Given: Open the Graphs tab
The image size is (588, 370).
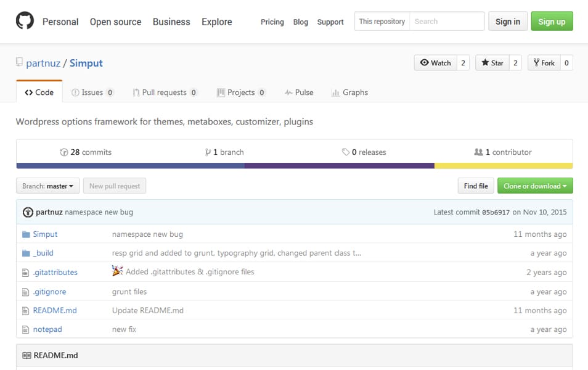Looking at the screenshot, I should pyautogui.click(x=350, y=92).
